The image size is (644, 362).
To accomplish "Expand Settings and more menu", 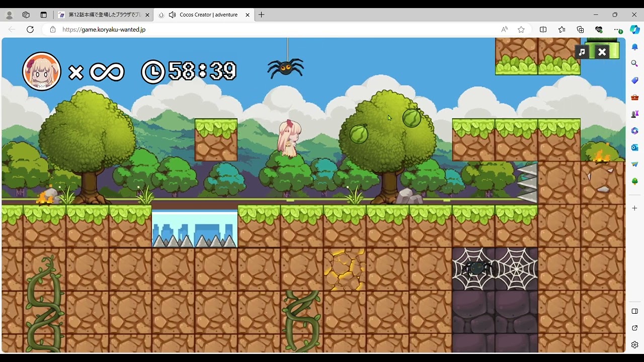I will (x=618, y=30).
